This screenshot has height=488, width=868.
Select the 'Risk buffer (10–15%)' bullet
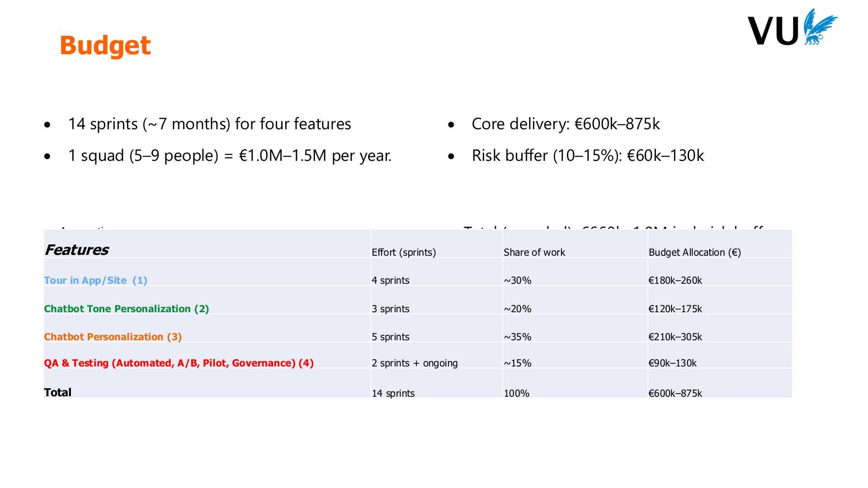[x=588, y=155]
